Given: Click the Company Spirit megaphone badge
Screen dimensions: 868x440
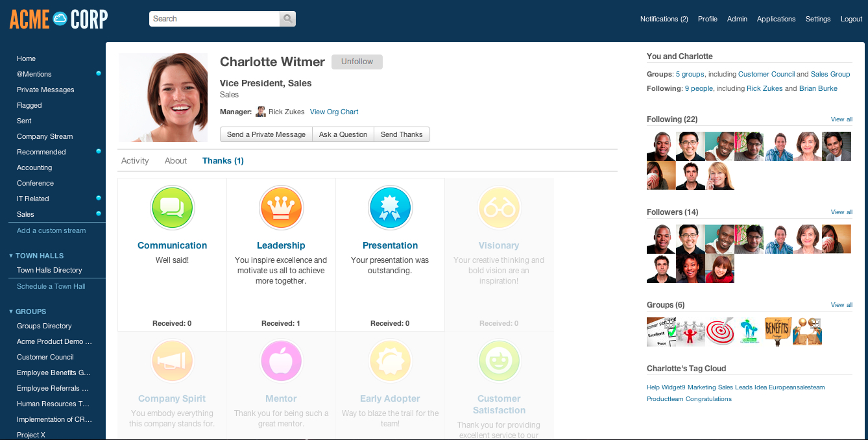Looking at the screenshot, I should click(x=172, y=361).
